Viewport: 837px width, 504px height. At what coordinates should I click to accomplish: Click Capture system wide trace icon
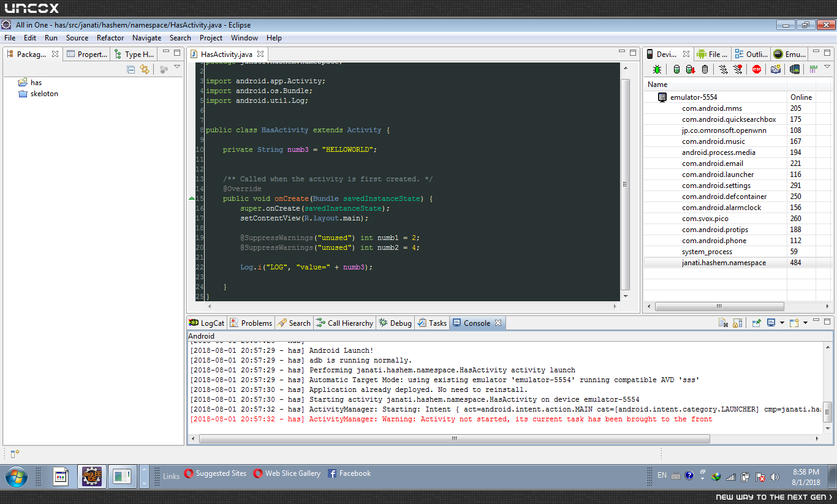[814, 69]
